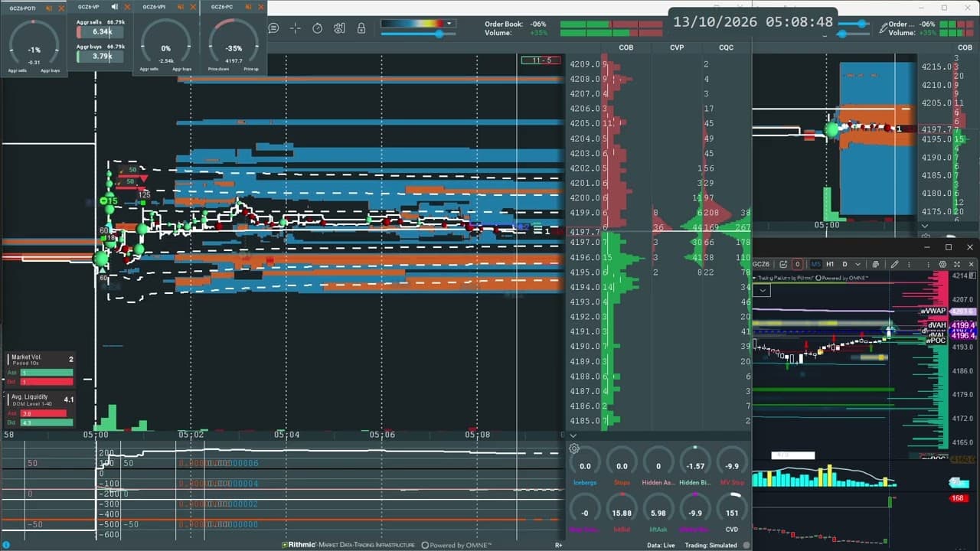Select the H1 timeframe

tap(830, 264)
